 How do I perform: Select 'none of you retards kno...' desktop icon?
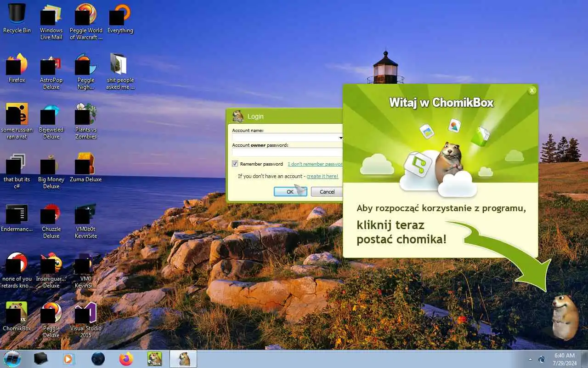click(x=17, y=270)
